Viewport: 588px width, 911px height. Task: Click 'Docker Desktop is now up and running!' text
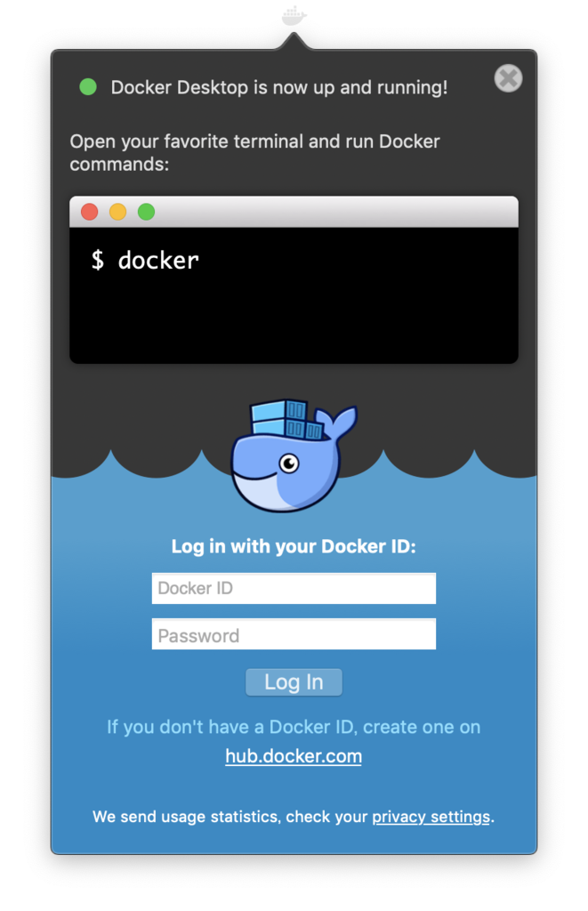tap(279, 87)
